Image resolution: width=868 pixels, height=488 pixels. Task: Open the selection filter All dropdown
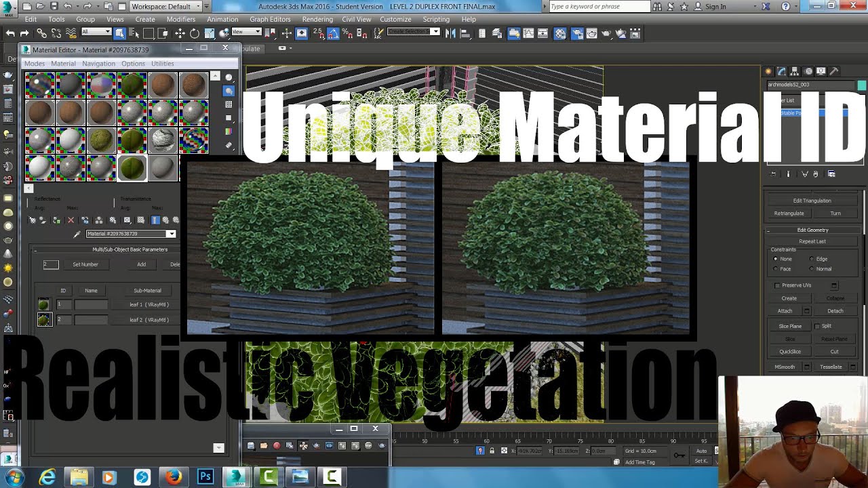click(96, 32)
